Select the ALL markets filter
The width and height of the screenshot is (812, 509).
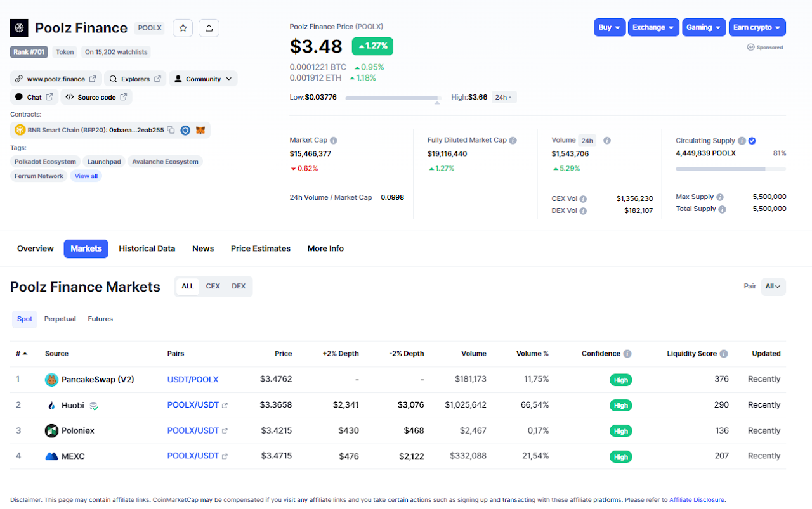(x=188, y=287)
